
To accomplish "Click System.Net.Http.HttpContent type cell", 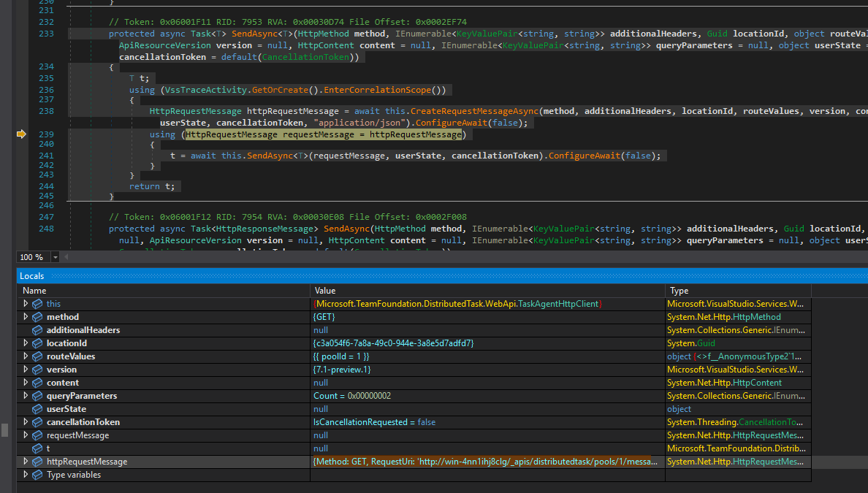I will tap(724, 383).
